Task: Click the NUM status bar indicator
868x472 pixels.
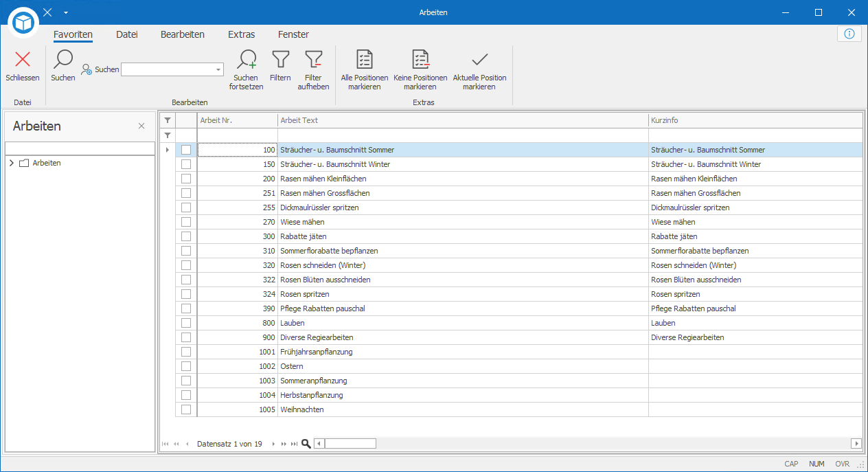Action: point(816,464)
